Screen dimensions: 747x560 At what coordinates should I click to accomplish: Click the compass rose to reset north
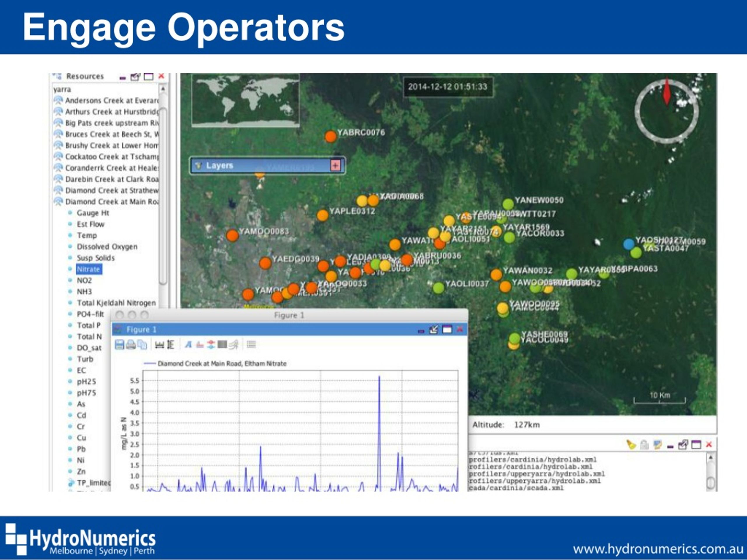pyautogui.click(x=667, y=111)
